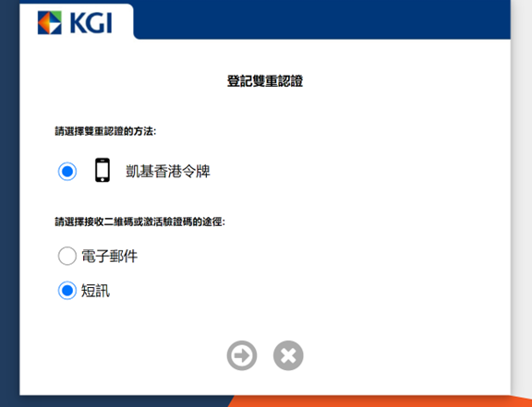Select the 短訊 radio button
This screenshot has width=532, height=407.
(x=67, y=291)
